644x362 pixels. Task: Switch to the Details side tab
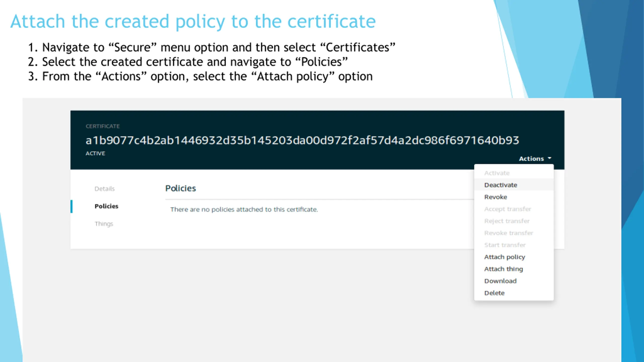[104, 189]
